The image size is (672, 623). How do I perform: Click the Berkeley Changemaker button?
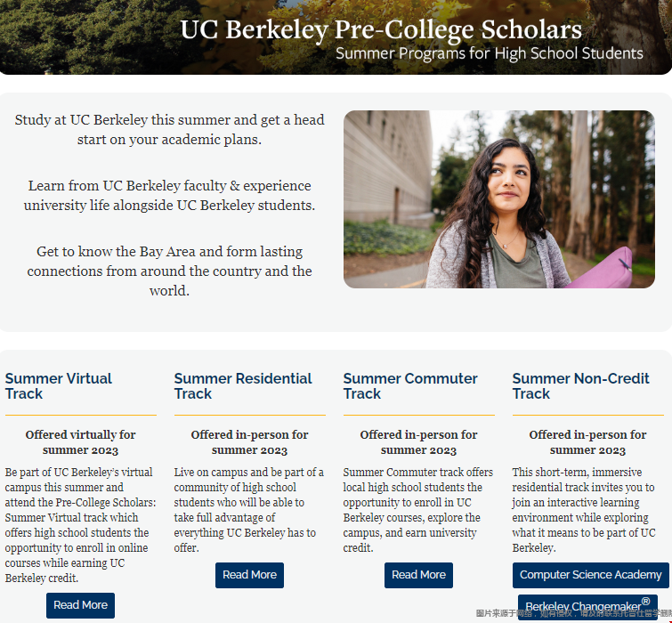[587, 607]
